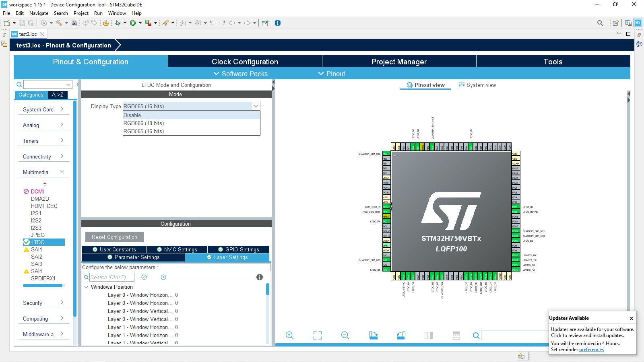
Task: Click the pin search input field
Action: (x=515, y=335)
